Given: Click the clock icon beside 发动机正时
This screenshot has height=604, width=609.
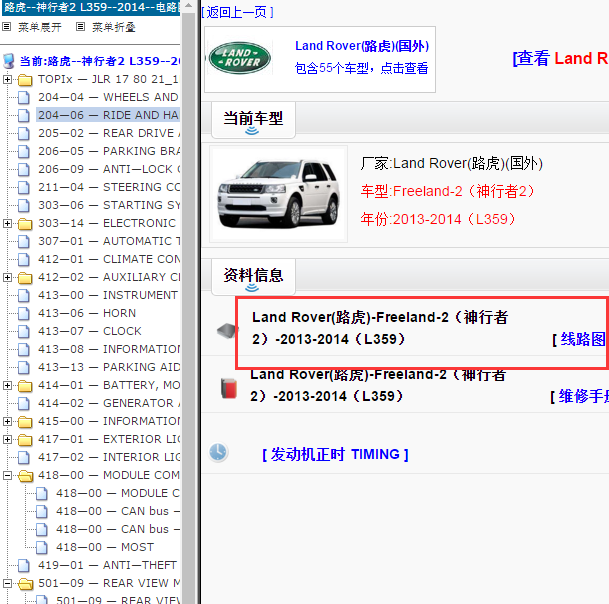Looking at the screenshot, I should tap(218, 452).
